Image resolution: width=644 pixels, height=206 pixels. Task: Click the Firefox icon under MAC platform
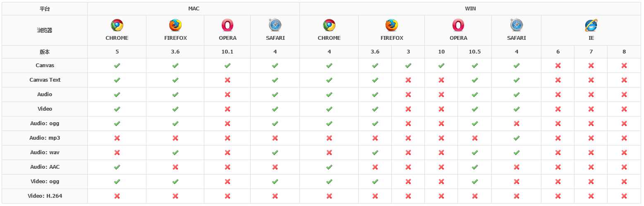click(175, 26)
